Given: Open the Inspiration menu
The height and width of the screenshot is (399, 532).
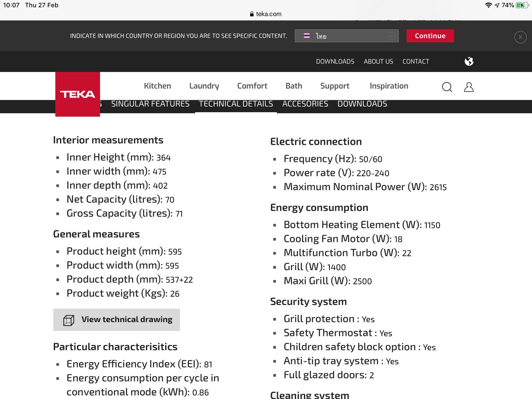Looking at the screenshot, I should coord(389,86).
